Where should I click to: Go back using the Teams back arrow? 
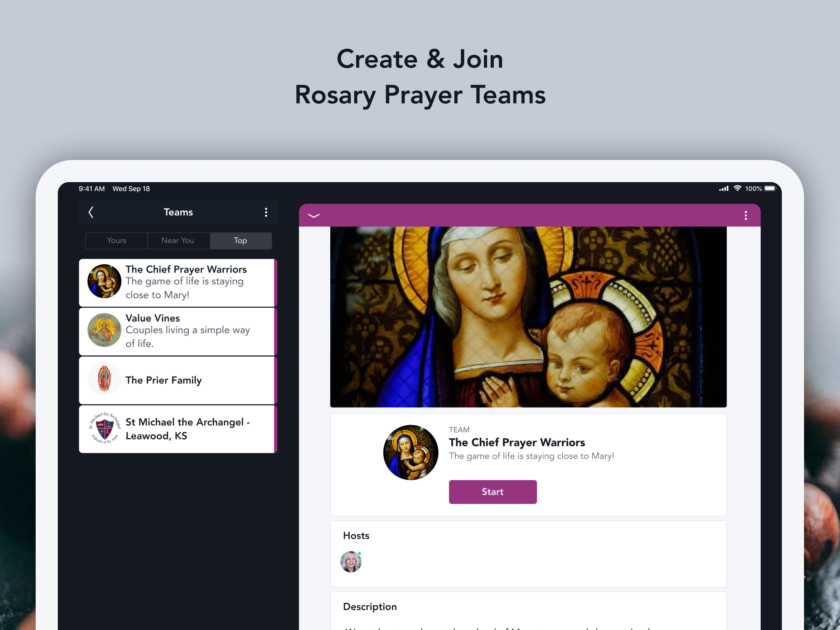pyautogui.click(x=91, y=212)
